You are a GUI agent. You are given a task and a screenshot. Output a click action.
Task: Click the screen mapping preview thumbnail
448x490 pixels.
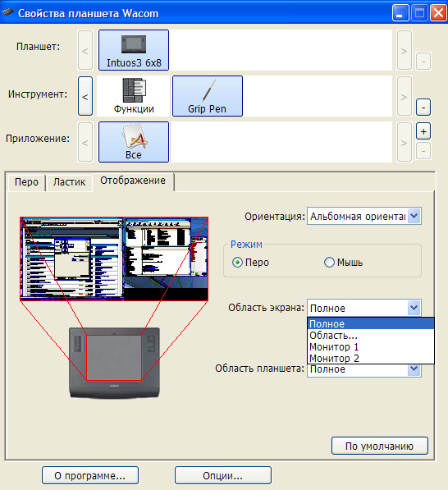point(114,259)
